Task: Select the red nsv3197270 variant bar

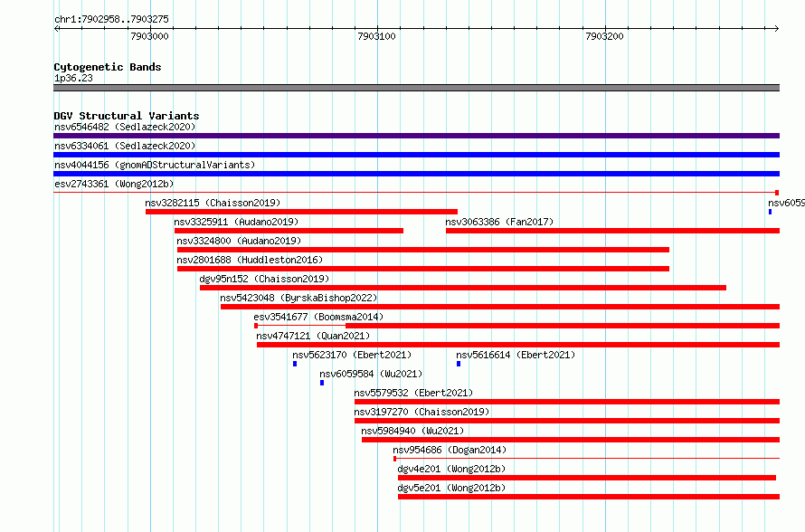Action: [567, 421]
